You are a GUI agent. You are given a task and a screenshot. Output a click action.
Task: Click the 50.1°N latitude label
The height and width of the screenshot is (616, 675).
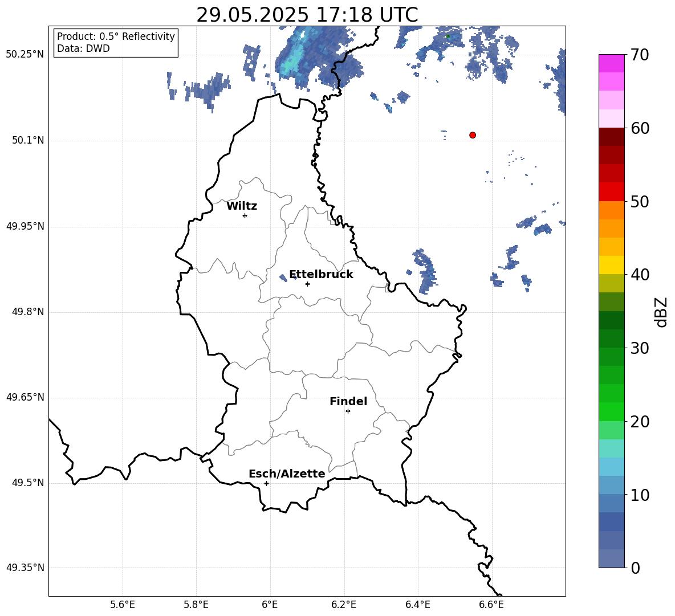28,140
